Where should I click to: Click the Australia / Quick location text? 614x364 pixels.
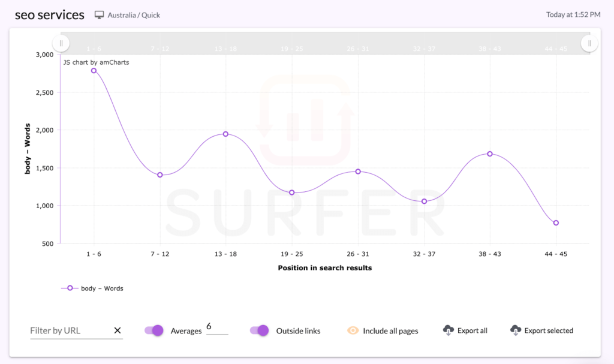(134, 15)
